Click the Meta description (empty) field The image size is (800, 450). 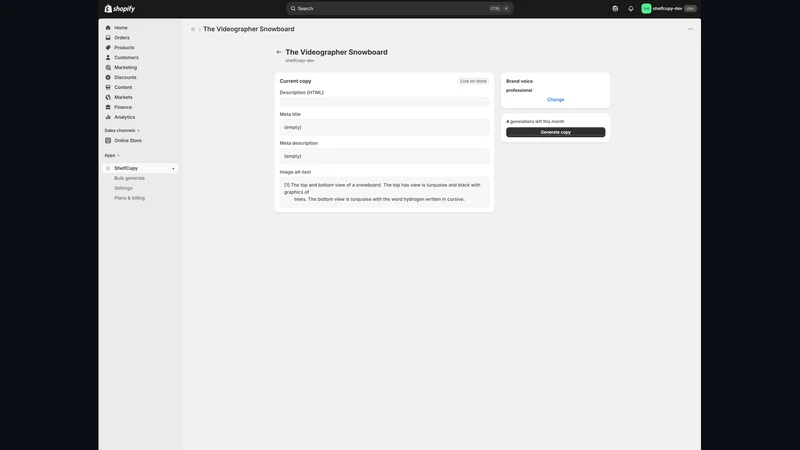pos(384,156)
